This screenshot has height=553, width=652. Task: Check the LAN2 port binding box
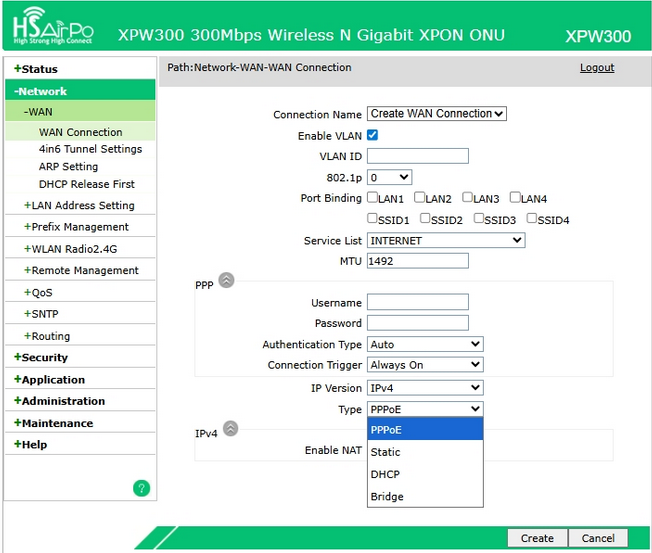point(420,197)
